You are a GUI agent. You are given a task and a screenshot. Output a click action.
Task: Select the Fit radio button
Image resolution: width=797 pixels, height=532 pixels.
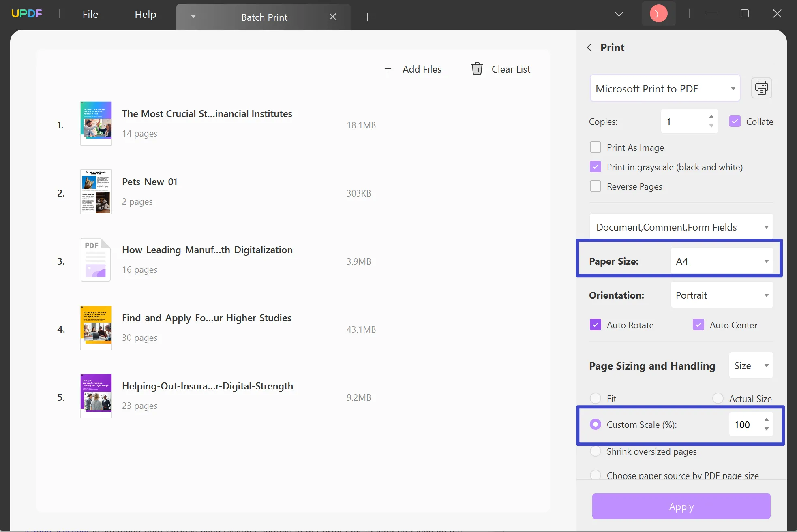click(x=596, y=398)
